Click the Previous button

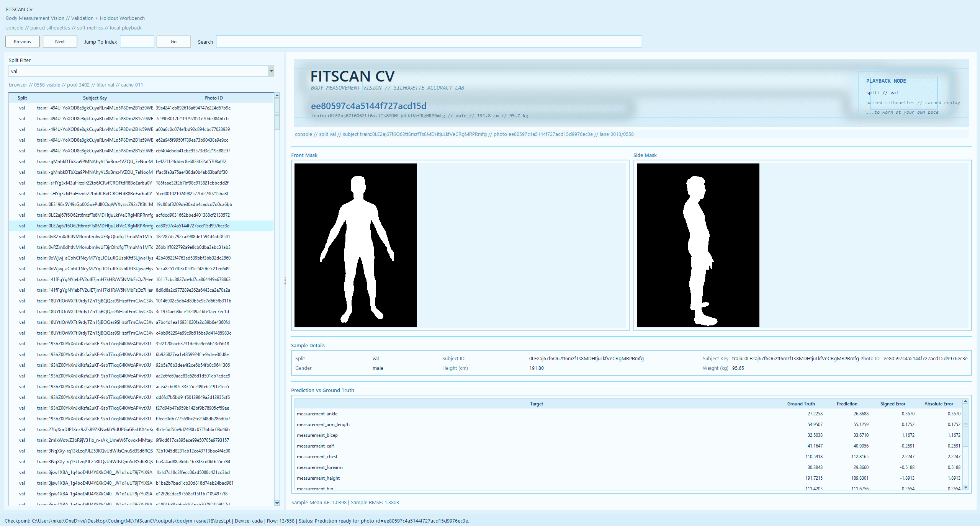22,42
